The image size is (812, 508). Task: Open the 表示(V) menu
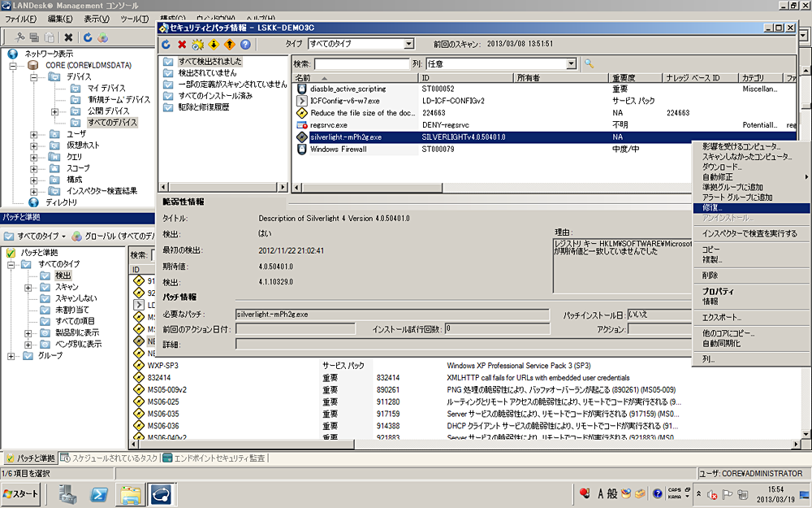coord(97,19)
